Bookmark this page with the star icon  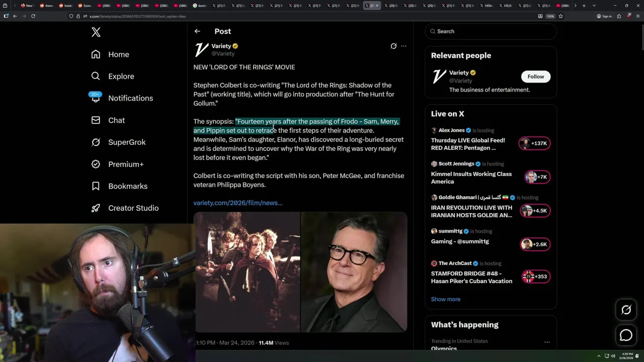click(x=560, y=16)
